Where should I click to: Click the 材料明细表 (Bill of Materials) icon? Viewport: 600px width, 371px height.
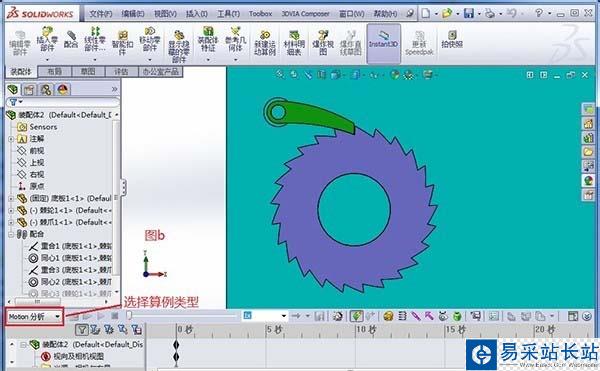[x=294, y=35]
